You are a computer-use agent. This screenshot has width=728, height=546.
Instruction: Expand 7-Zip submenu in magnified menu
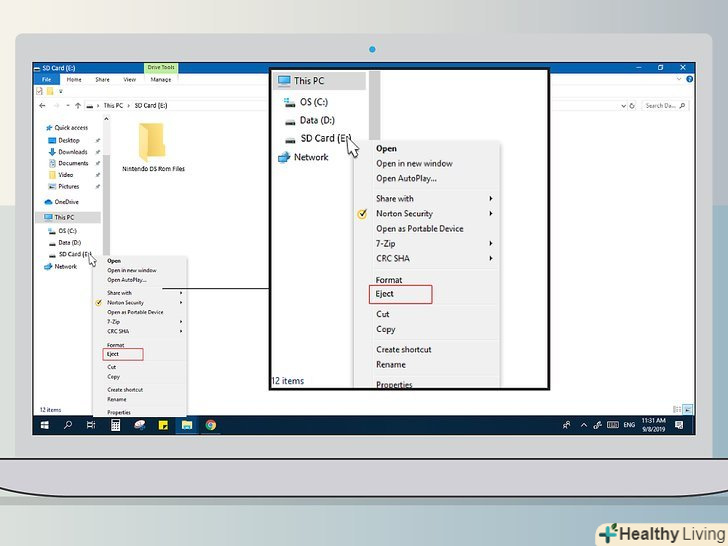(x=491, y=244)
